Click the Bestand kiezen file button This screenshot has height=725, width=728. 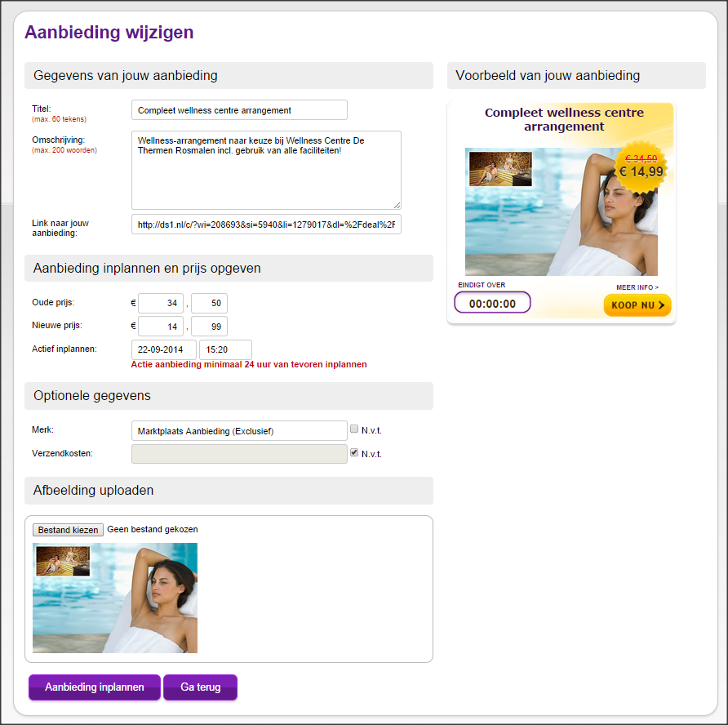click(x=68, y=530)
